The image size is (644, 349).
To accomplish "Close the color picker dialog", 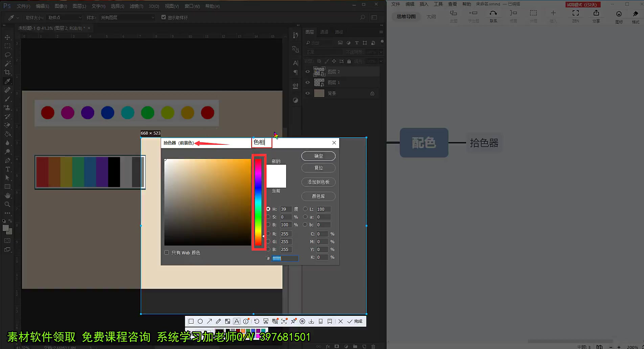I will pos(334,143).
